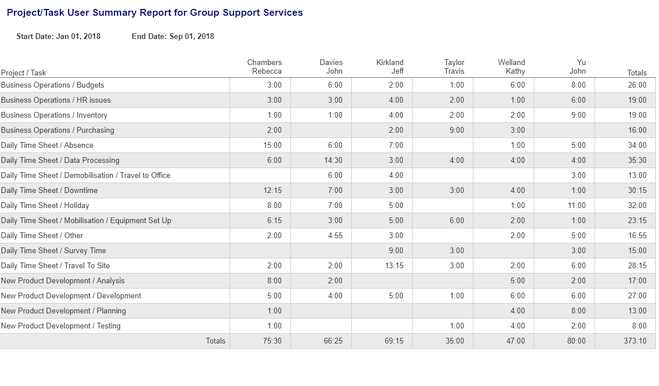The height and width of the screenshot is (386, 659).
Task: Select the Daily Time Sheet / Data Processing label
Action: point(60,160)
